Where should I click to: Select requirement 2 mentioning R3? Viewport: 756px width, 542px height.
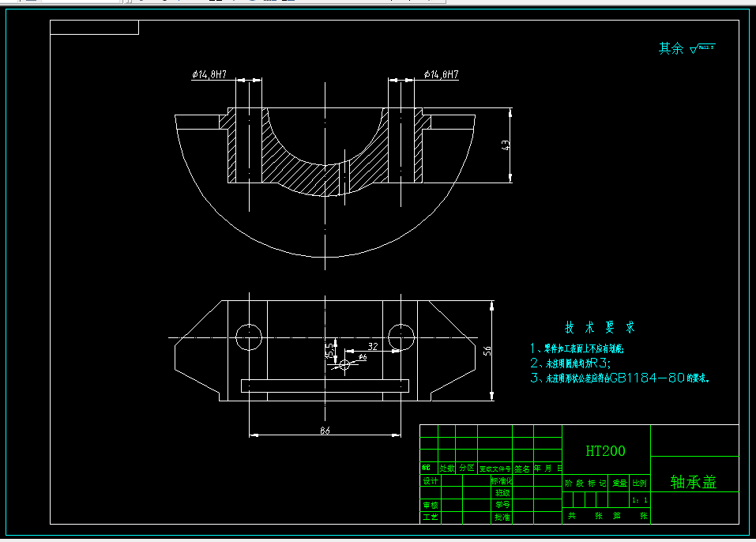click(570, 363)
